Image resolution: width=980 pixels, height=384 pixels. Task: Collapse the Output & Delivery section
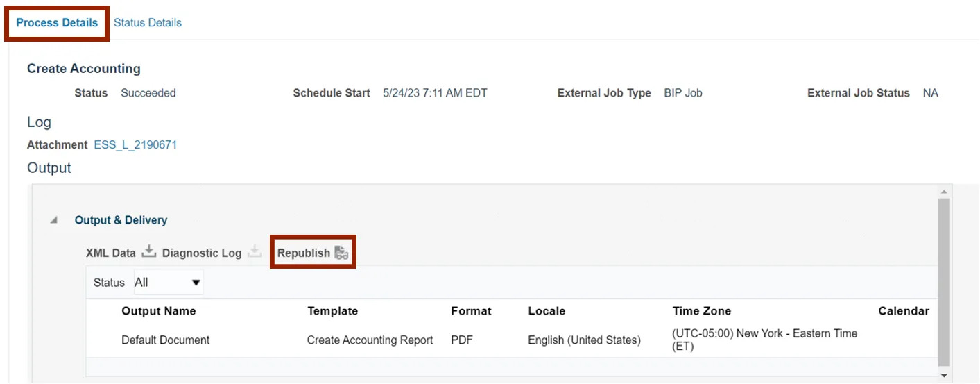[x=54, y=220]
